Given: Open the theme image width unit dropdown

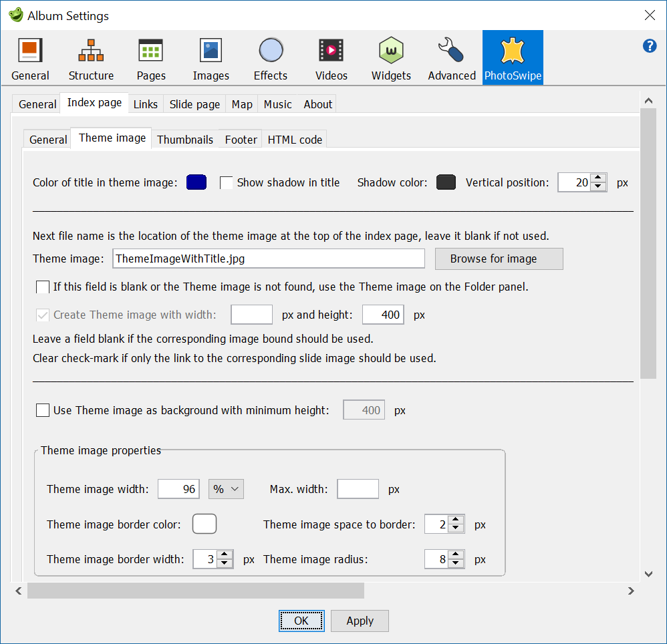Looking at the screenshot, I should tap(226, 489).
